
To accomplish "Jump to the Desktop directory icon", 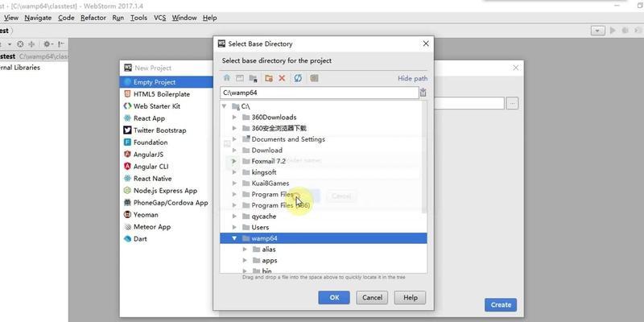I will 240,78.
